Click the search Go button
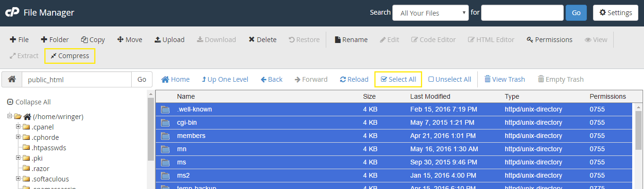Image resolution: width=644 pixels, height=189 pixels. [576, 13]
